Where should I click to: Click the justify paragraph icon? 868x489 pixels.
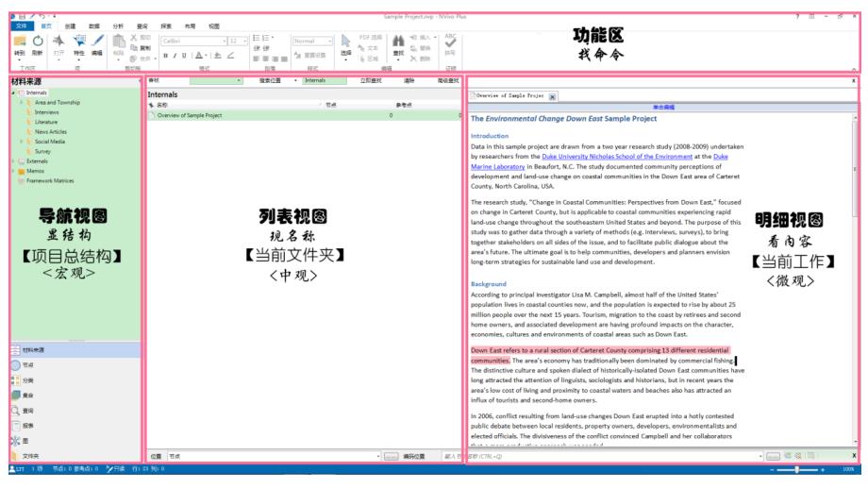pos(284,59)
